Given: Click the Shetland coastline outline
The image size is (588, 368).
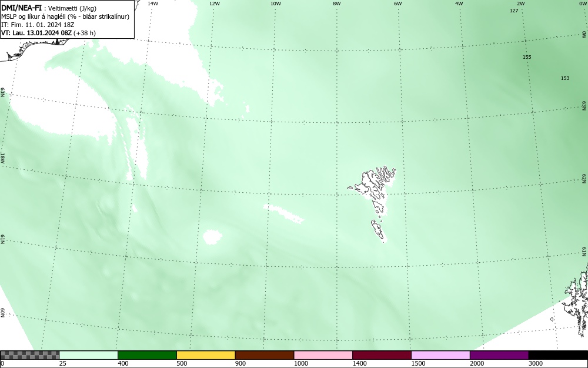Looking at the screenshot, I should click(577, 300).
